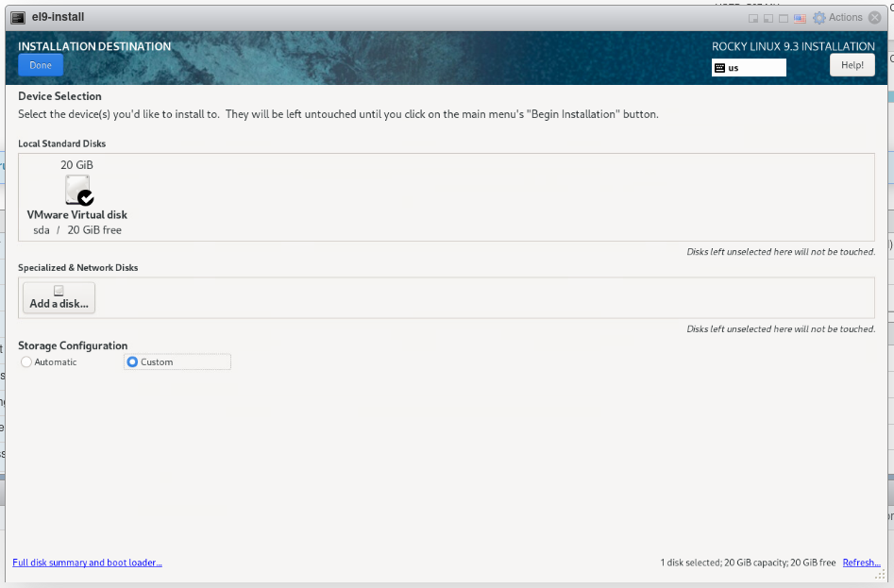Click the Device Selection heading
Viewport: 894px width, 588px height.
[x=59, y=96]
